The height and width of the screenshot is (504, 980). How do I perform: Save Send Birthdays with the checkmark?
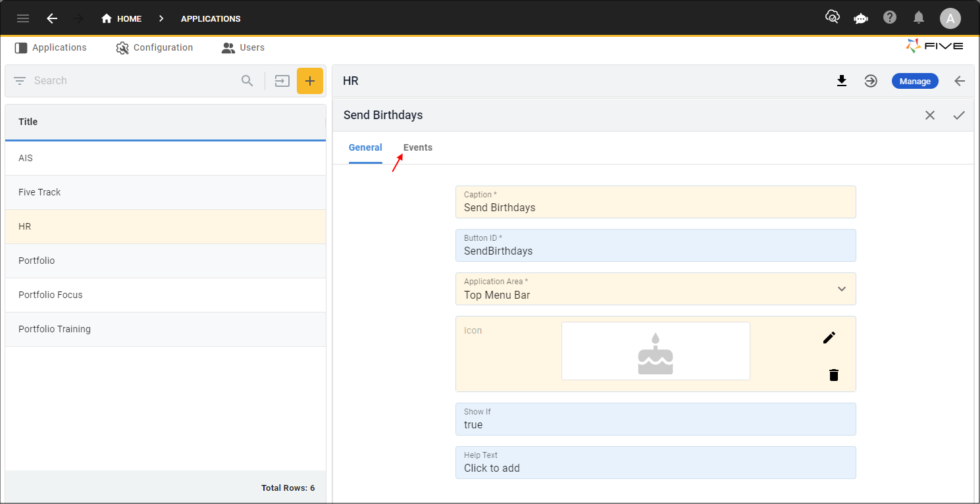coord(959,115)
